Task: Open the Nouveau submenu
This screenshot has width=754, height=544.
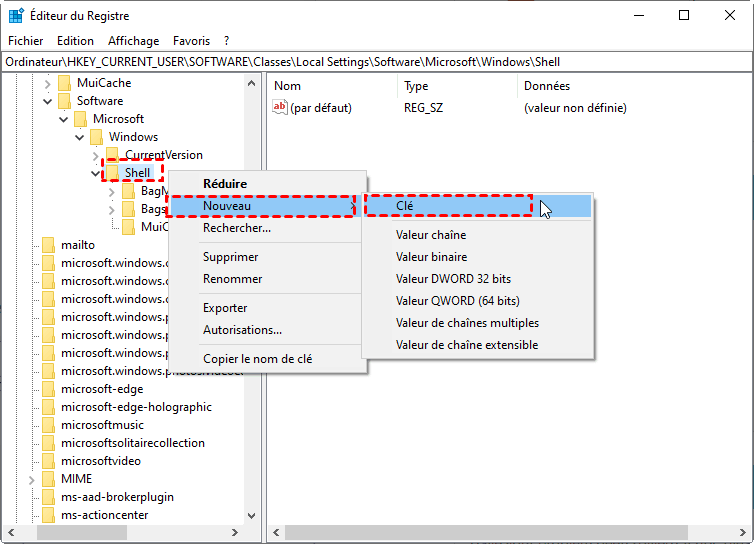Action: tap(267, 206)
